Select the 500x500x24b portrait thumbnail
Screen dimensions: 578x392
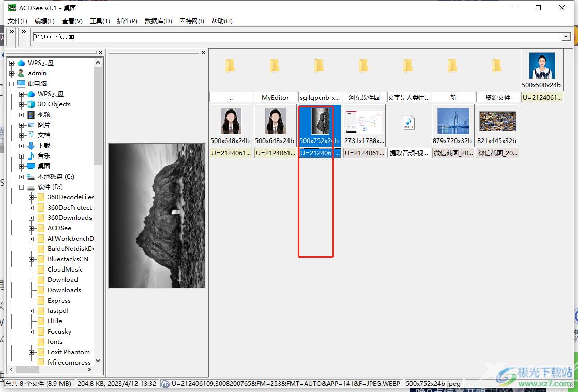tap(542, 66)
